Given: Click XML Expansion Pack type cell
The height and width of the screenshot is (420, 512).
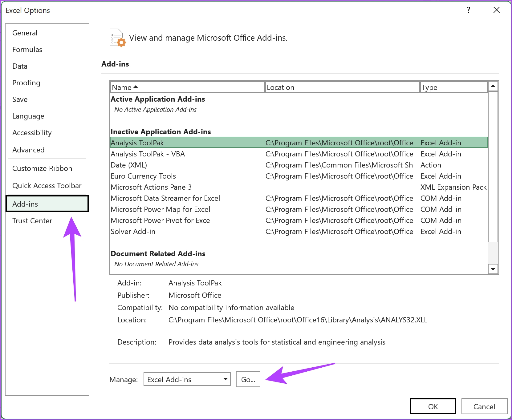Looking at the screenshot, I should [x=453, y=187].
